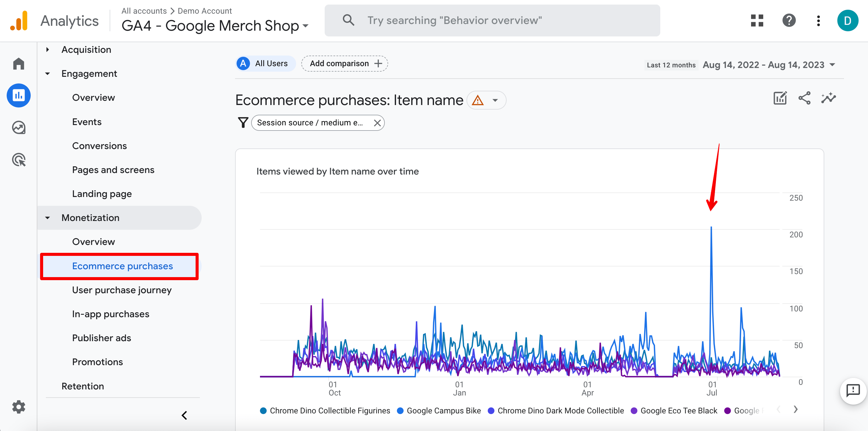Open Admin settings gear

coord(19,407)
